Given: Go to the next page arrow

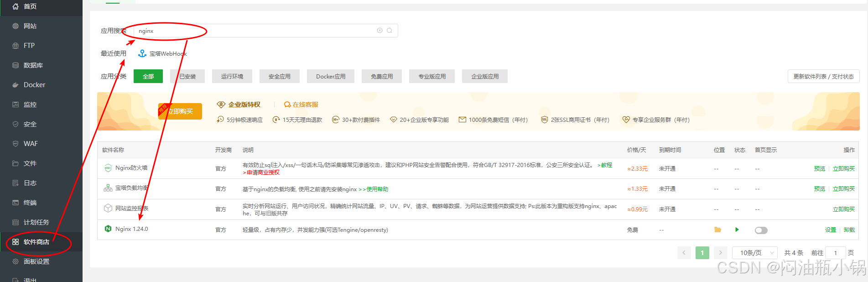Looking at the screenshot, I should coord(721,253).
